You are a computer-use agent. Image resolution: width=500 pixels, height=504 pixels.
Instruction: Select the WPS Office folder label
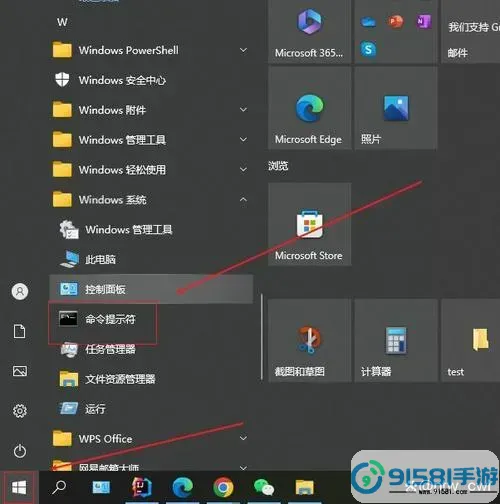tap(105, 439)
